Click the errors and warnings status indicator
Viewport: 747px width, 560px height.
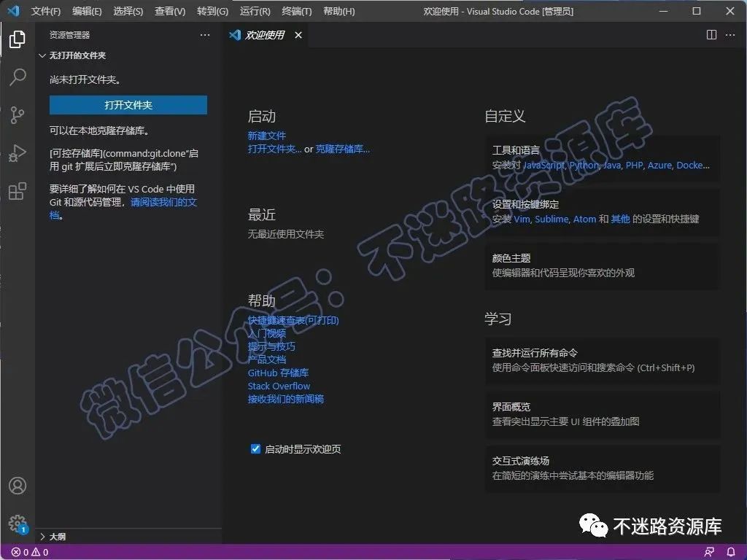29,552
